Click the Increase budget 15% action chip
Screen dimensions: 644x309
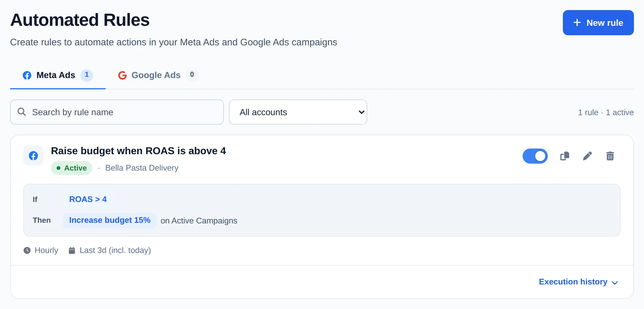click(x=110, y=220)
